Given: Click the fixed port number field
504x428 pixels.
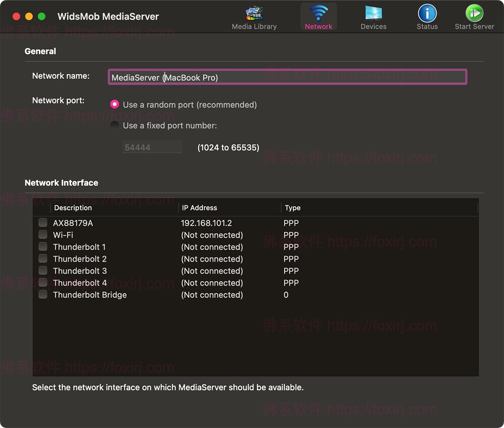Looking at the screenshot, I should 152,147.
